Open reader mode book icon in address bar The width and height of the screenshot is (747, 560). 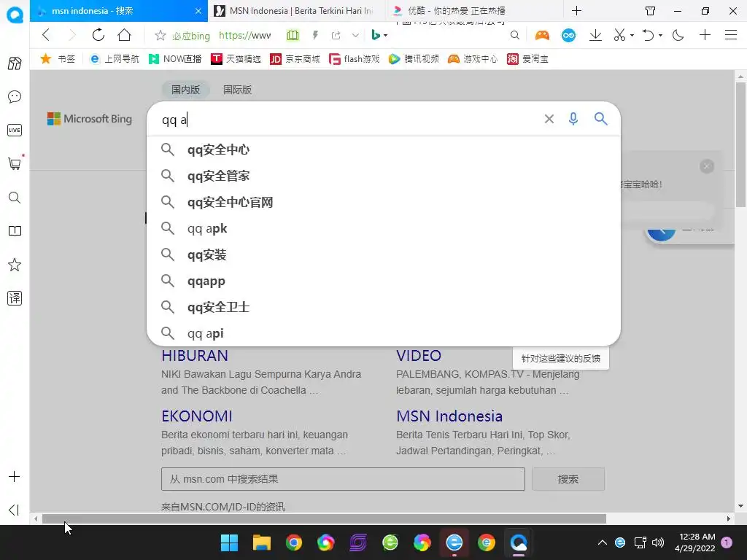coord(293,35)
